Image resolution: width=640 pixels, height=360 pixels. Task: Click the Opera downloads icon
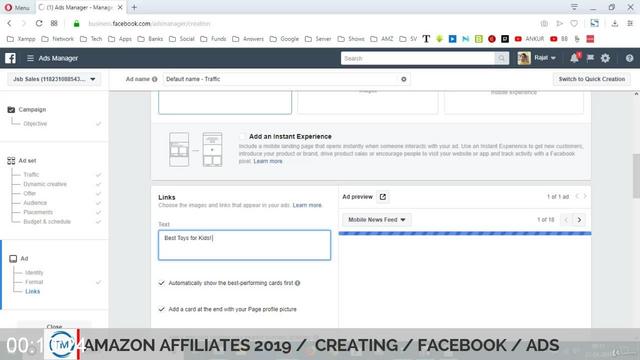coord(614,23)
